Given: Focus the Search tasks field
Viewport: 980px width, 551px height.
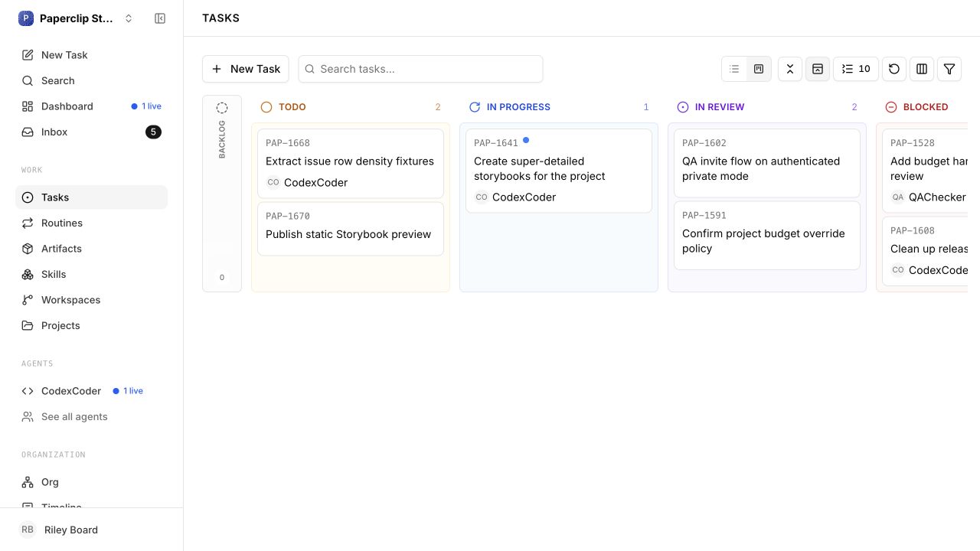Looking at the screenshot, I should (x=420, y=69).
